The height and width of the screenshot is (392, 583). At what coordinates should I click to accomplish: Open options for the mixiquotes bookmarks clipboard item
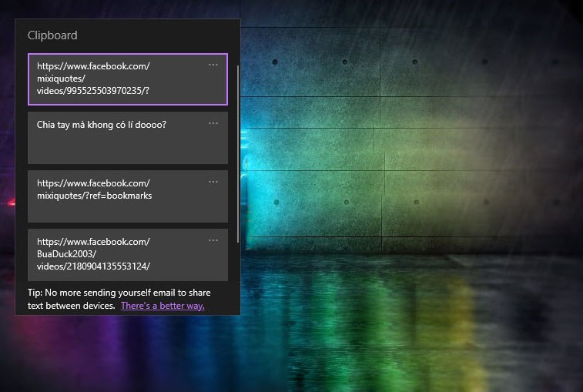click(213, 182)
